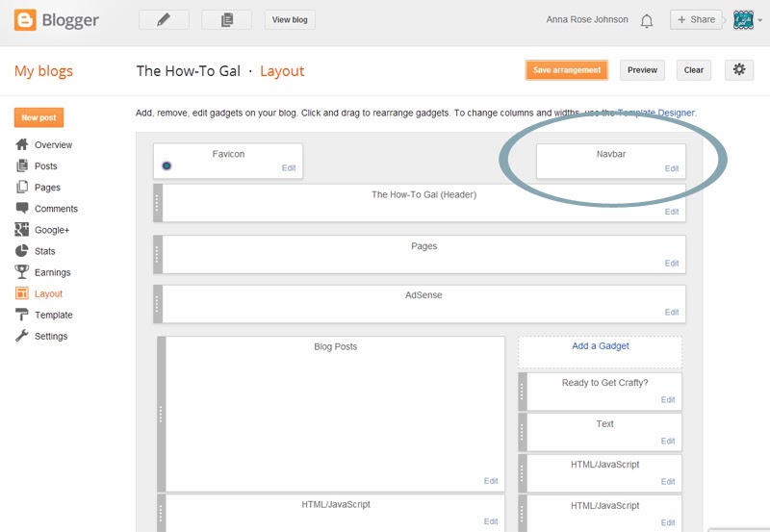The width and height of the screenshot is (770, 532).
Task: Edit the Favicon gadget
Action: (x=289, y=167)
